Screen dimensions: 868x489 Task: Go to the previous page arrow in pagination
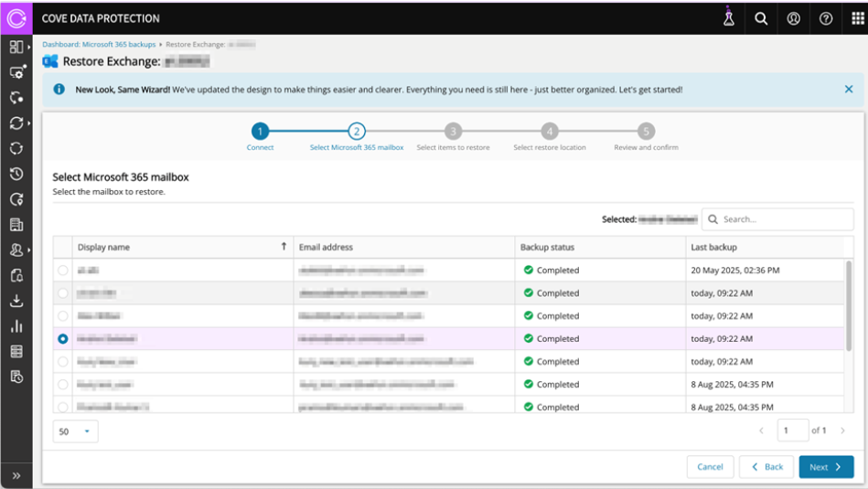[x=761, y=431]
